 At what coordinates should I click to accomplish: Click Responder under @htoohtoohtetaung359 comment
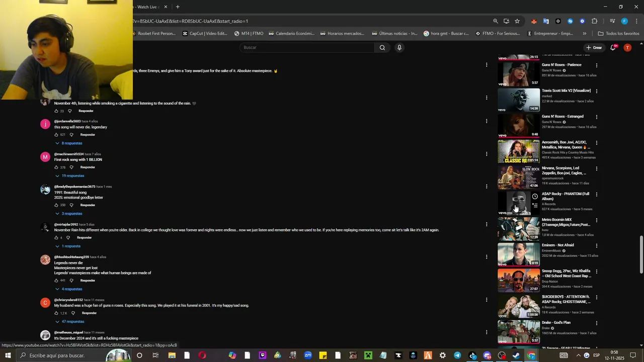pos(88,281)
